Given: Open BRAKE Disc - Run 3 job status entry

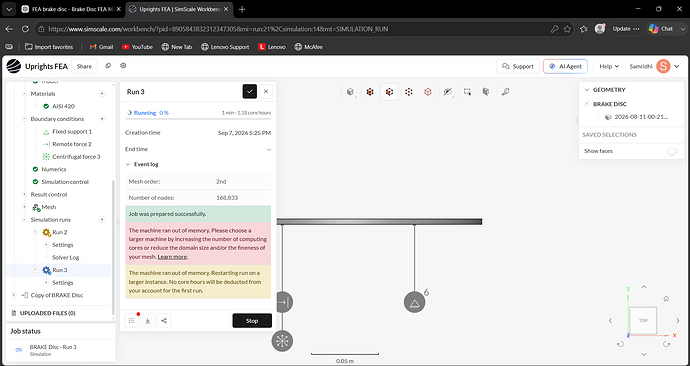Looking at the screenshot, I should point(60,350).
